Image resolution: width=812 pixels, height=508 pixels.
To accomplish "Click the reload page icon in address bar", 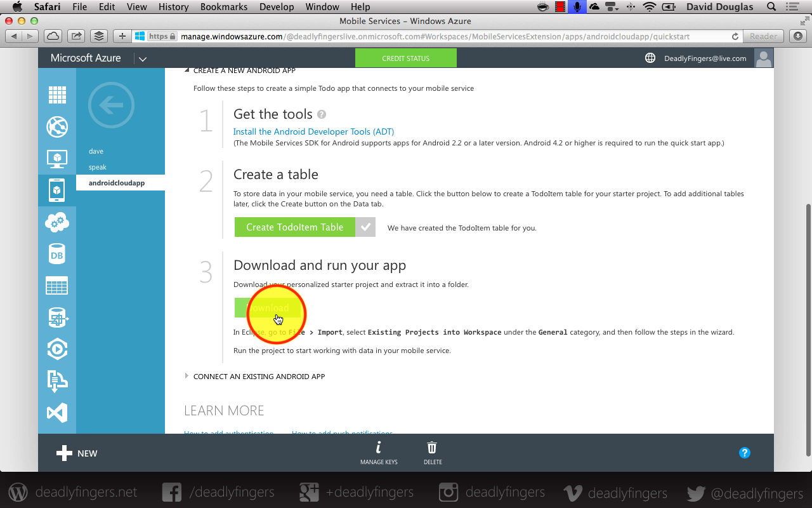I will click(x=735, y=36).
